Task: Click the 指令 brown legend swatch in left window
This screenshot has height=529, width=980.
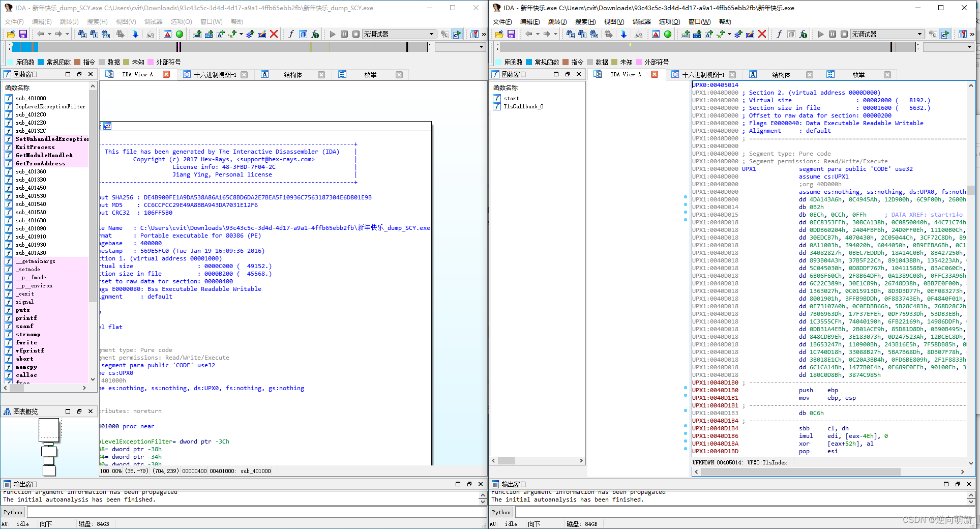Action: click(x=78, y=62)
